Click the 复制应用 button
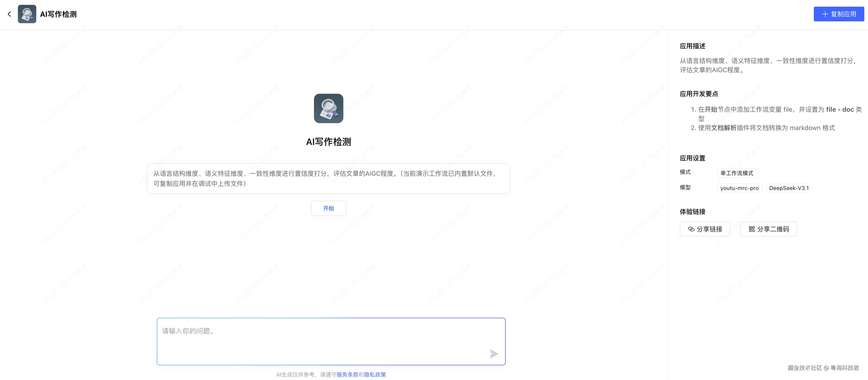 point(839,14)
